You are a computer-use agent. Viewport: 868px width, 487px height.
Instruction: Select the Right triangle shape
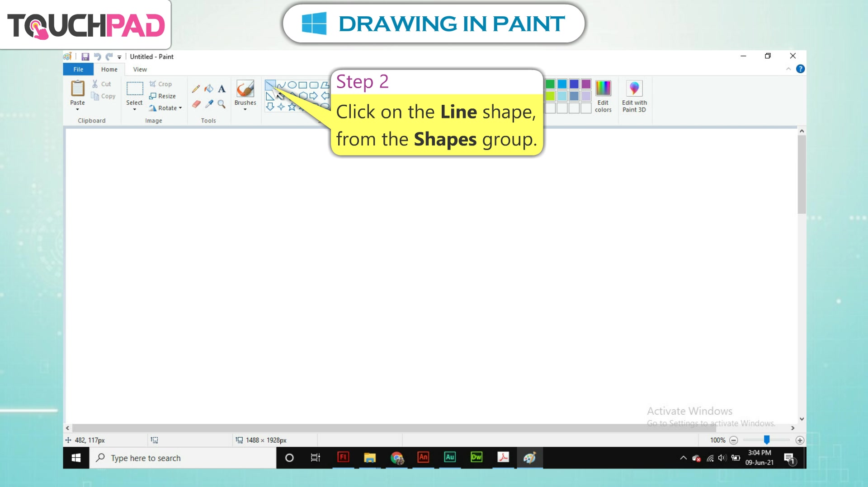tap(270, 96)
